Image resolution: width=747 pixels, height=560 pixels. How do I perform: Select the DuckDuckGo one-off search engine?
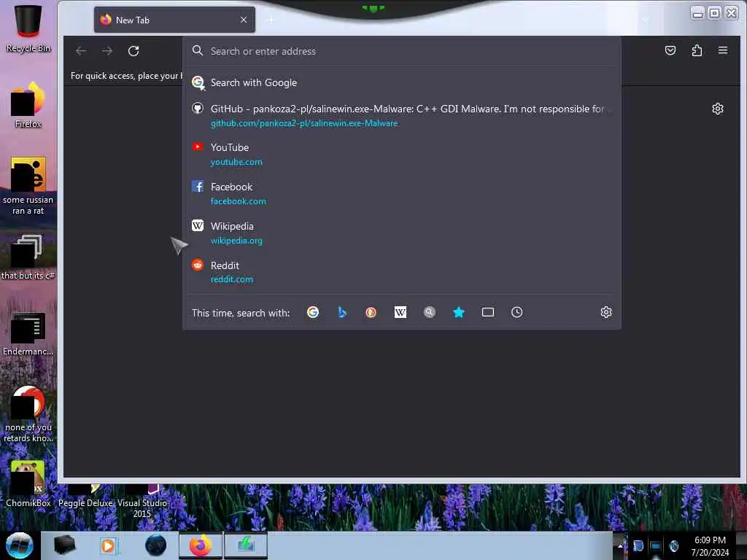pyautogui.click(x=371, y=312)
